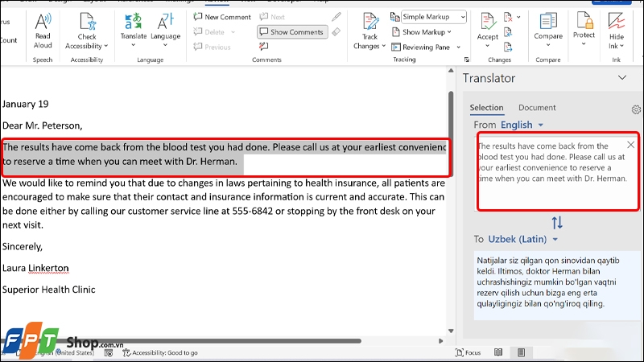This screenshot has height=362, width=644.
Task: Expand the Accept dropdown arrow
Action: 488,45
